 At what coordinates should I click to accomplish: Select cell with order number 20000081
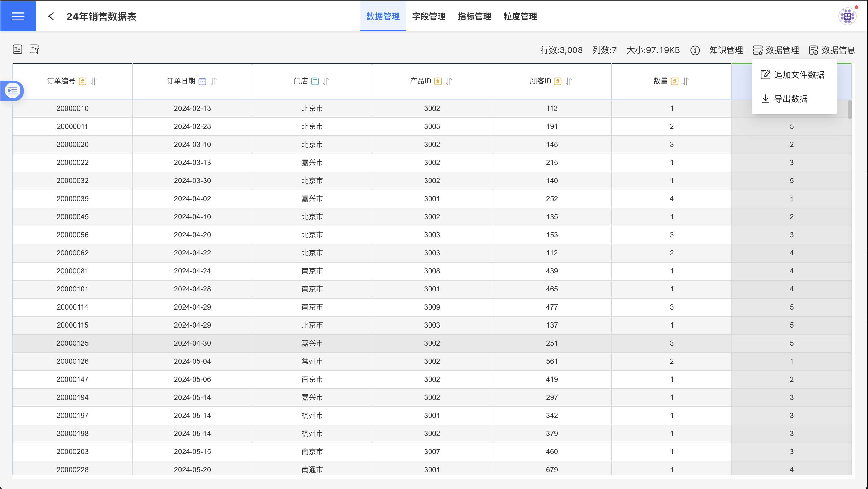pos(73,271)
